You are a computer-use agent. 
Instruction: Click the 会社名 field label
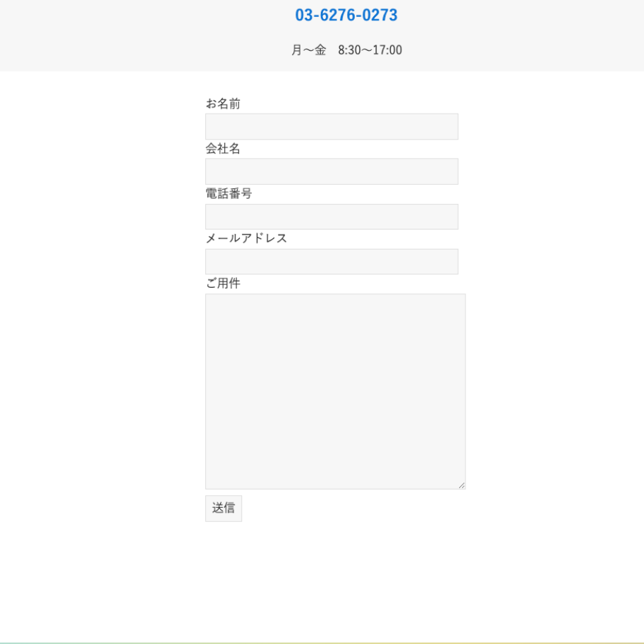[x=223, y=149]
